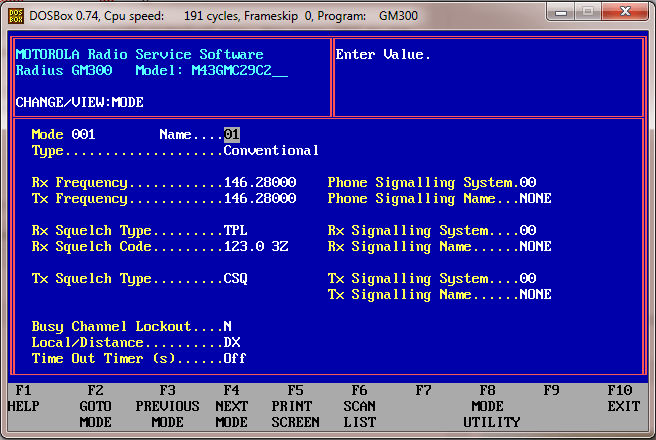This screenshot has width=656, height=440.
Task: Select the Name field value 01
Action: coord(232,135)
